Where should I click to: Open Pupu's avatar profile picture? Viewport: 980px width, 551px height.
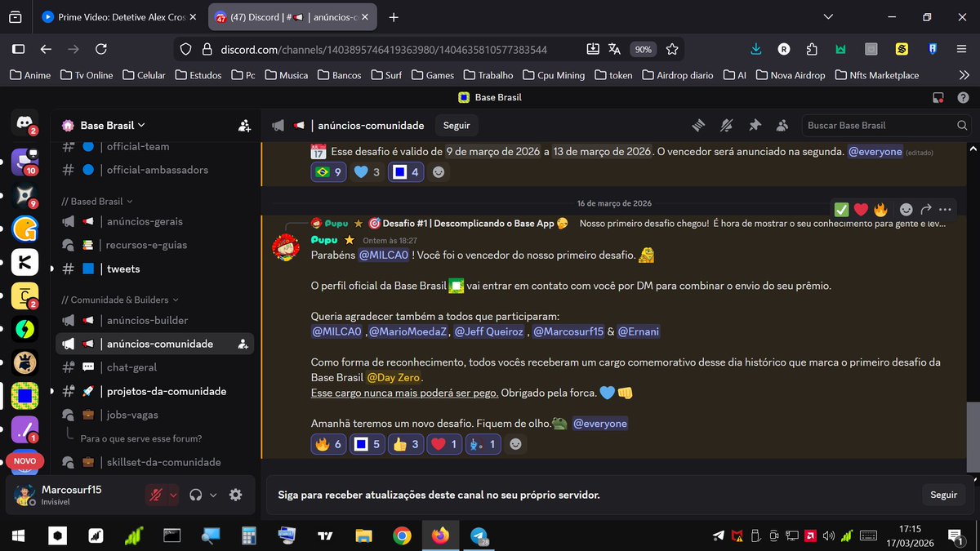pos(285,247)
